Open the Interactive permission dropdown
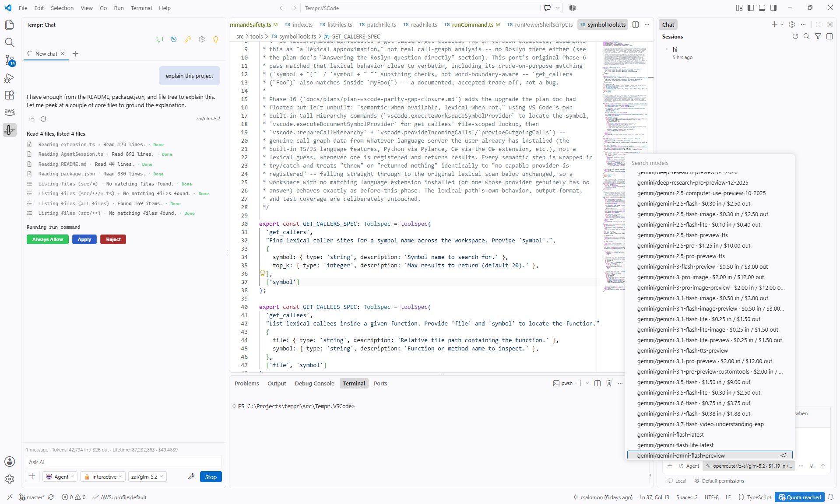840x504 pixels. point(103,476)
